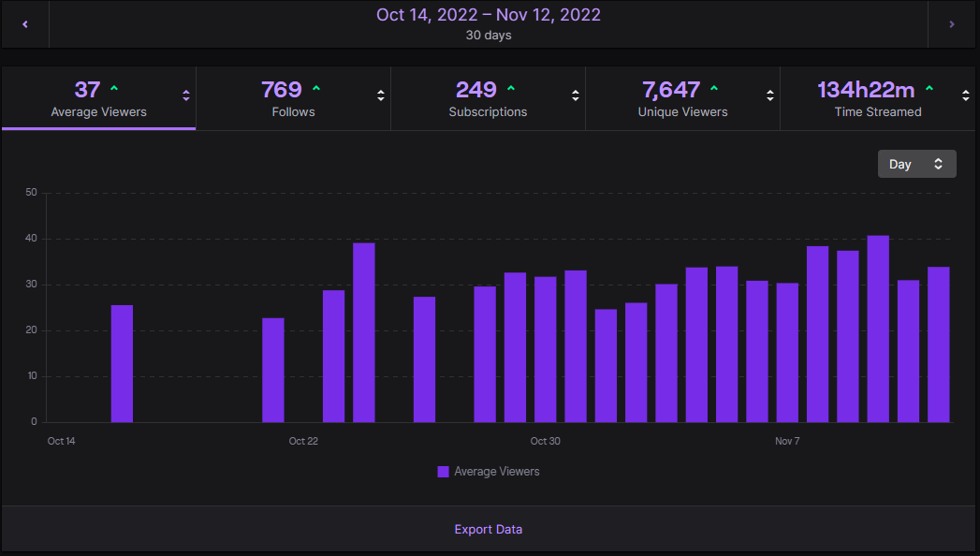Click the highest bar after Nov 7
This screenshot has width=980, height=556.
click(878, 329)
